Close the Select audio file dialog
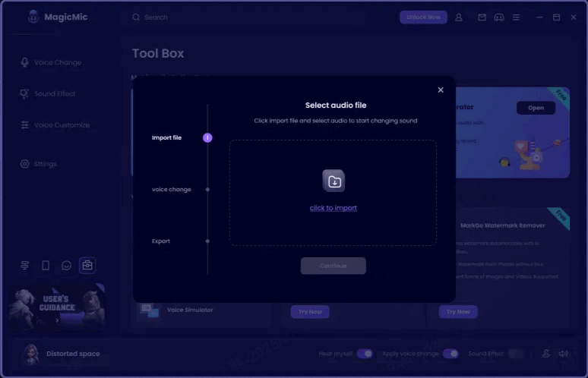Image resolution: width=588 pixels, height=378 pixels. tap(441, 90)
